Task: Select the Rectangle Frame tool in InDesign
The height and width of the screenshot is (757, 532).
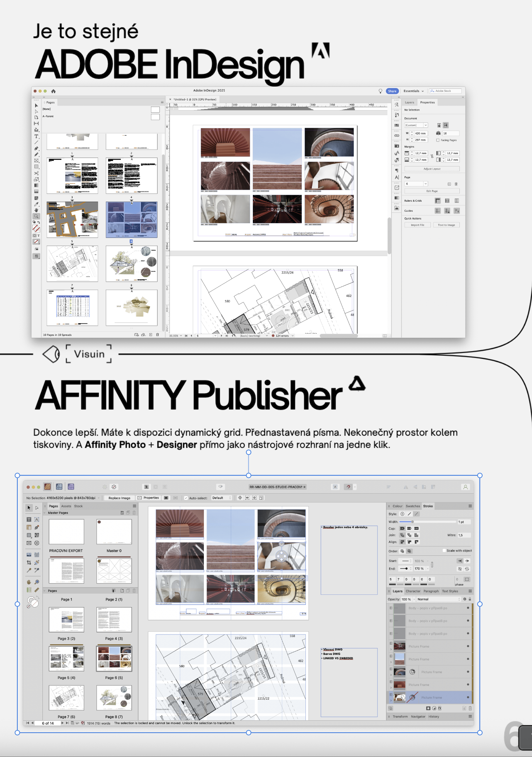Action: coord(36,161)
